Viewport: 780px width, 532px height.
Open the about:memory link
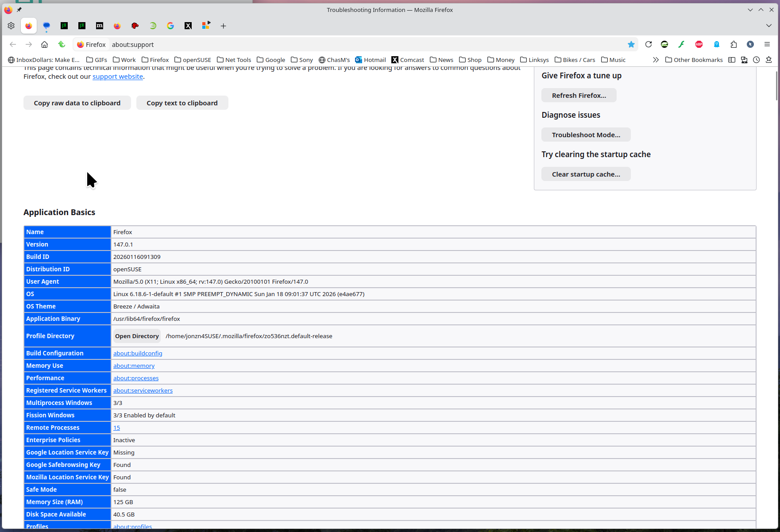[x=134, y=366]
